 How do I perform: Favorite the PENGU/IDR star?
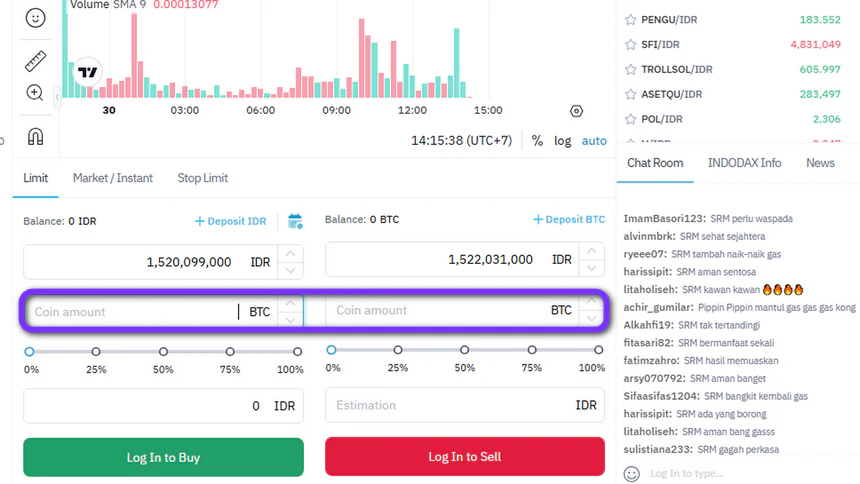click(630, 20)
